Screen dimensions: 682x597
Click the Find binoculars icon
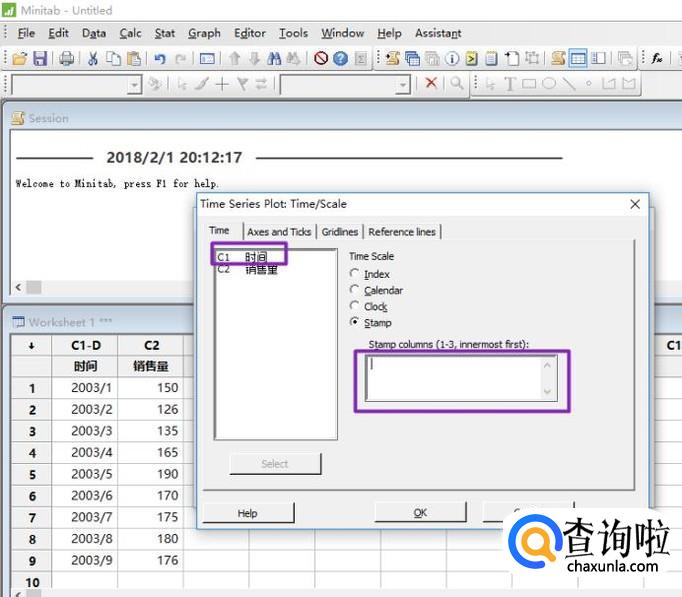(274, 58)
